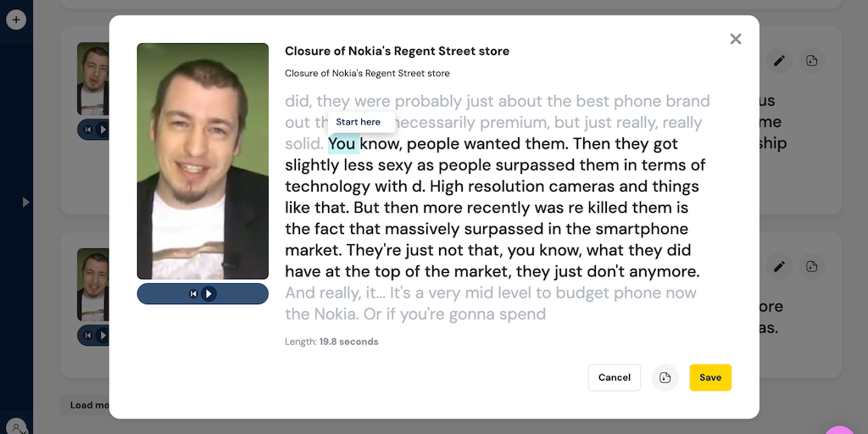The width and height of the screenshot is (868, 434).
Task: Download the clip using icon beside Cancel
Action: [665, 377]
